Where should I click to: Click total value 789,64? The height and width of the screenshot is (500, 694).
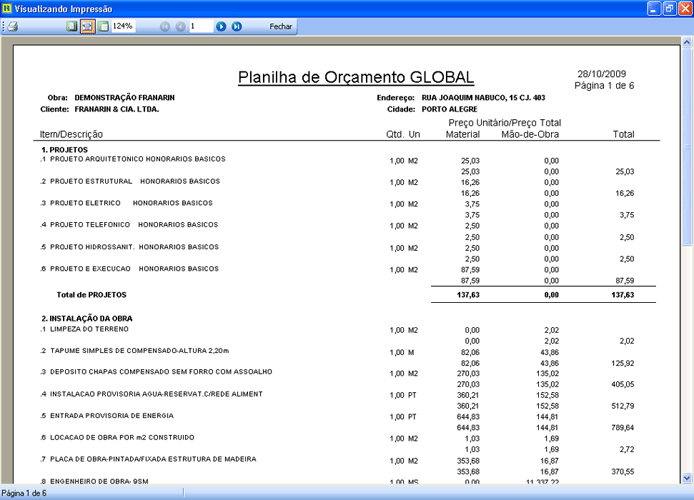pyautogui.click(x=623, y=428)
